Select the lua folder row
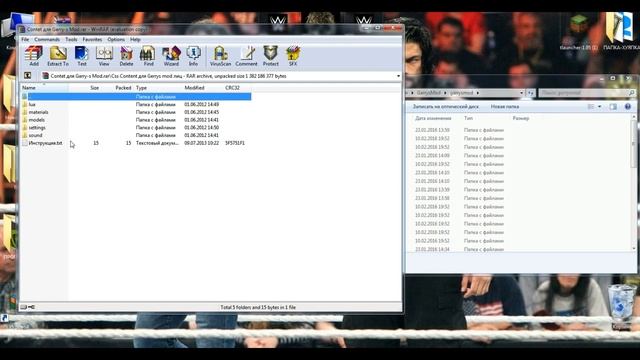640x360 pixels. click(136, 104)
